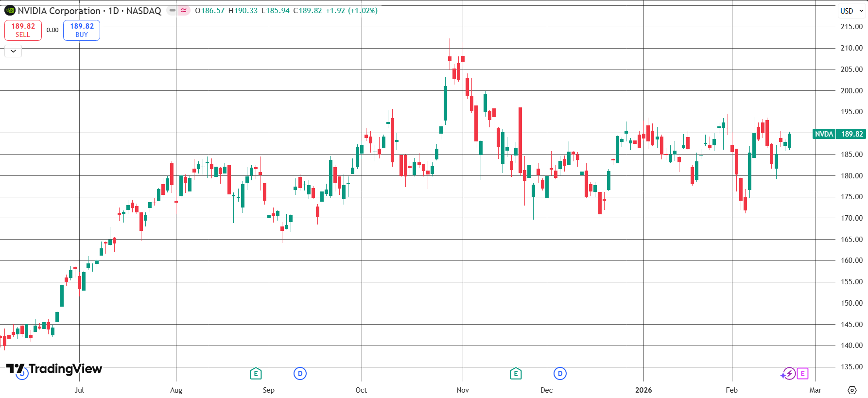The width and height of the screenshot is (868, 398).
Task: Click the 195.00 price axis label
Action: click(x=851, y=112)
